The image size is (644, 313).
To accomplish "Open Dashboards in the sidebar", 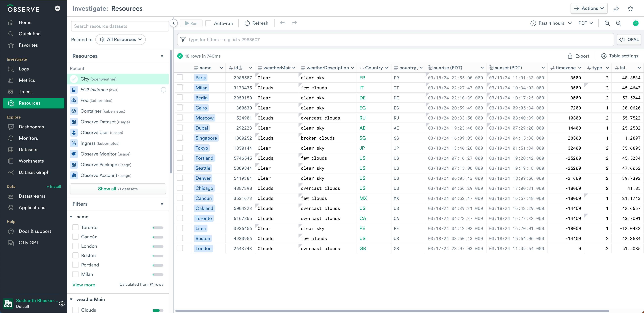I will point(31,127).
